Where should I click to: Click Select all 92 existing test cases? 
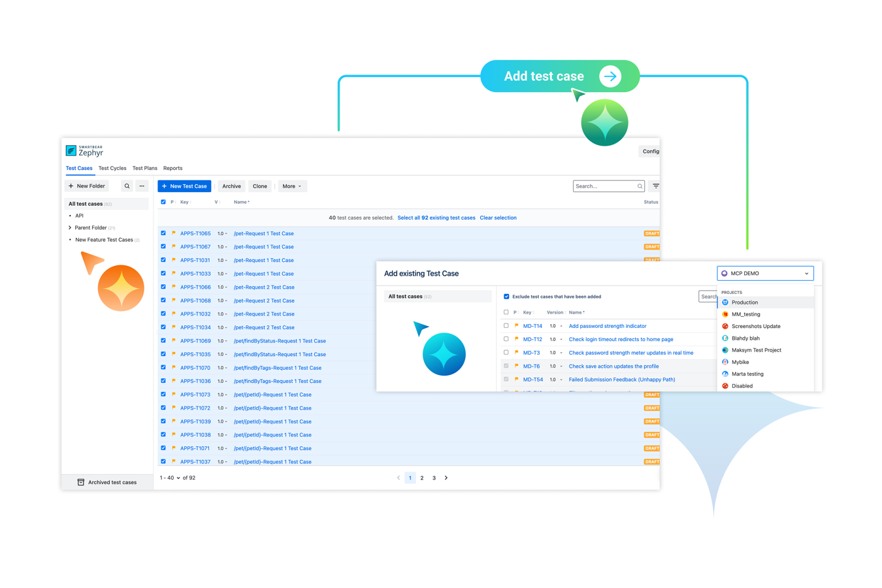436,218
